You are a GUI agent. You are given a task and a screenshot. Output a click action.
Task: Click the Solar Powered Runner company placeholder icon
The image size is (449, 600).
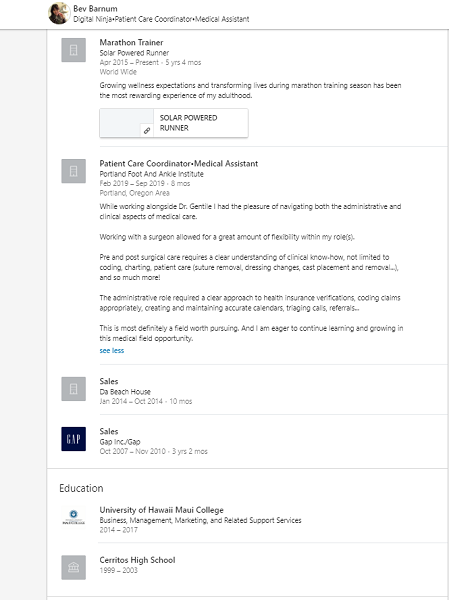click(x=73, y=50)
